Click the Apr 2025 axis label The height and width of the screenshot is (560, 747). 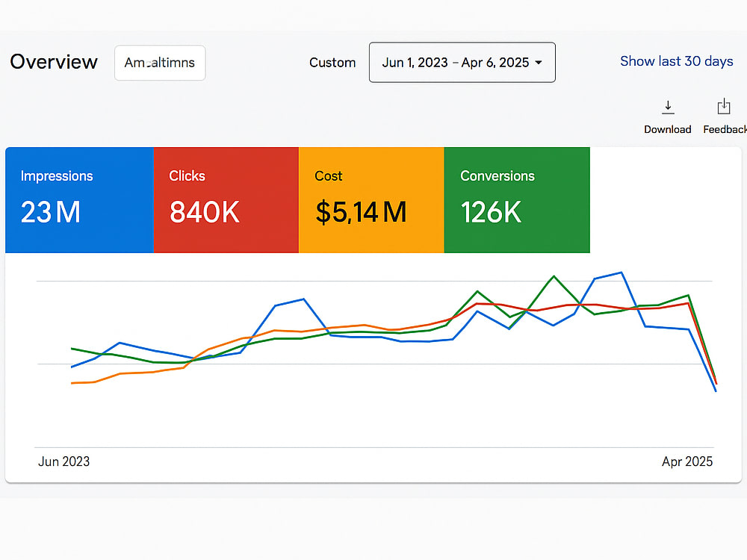click(687, 461)
